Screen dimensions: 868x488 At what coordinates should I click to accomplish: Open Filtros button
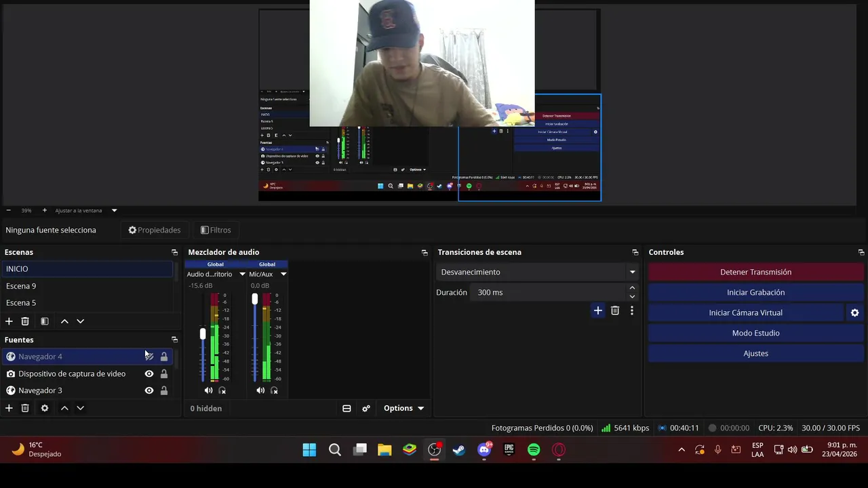pos(216,230)
